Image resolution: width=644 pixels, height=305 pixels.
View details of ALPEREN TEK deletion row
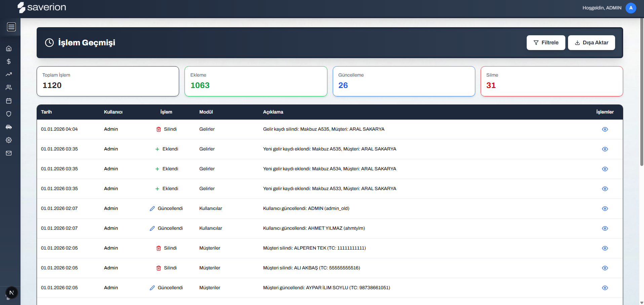click(605, 248)
